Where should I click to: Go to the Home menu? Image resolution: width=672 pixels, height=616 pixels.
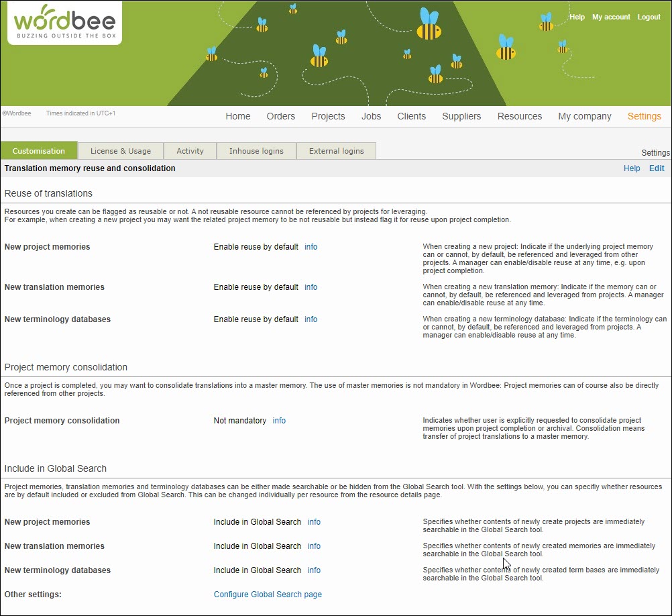pos(237,116)
